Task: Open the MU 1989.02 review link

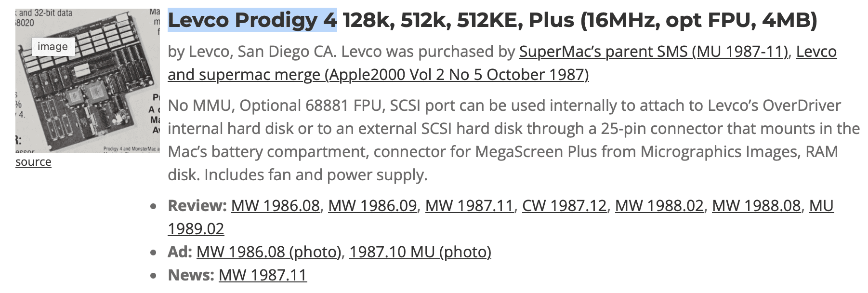Action: (x=196, y=228)
